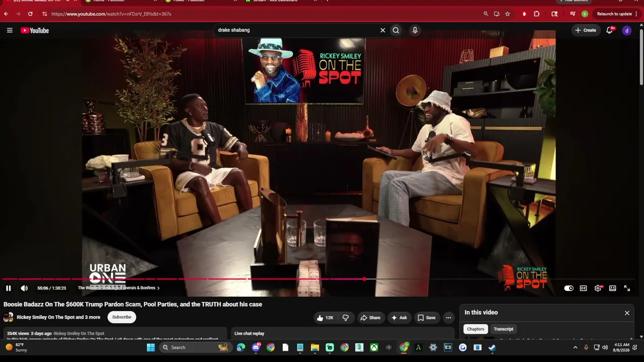644x362 pixels.
Task: Open the account avatar menu
Action: [x=627, y=31]
